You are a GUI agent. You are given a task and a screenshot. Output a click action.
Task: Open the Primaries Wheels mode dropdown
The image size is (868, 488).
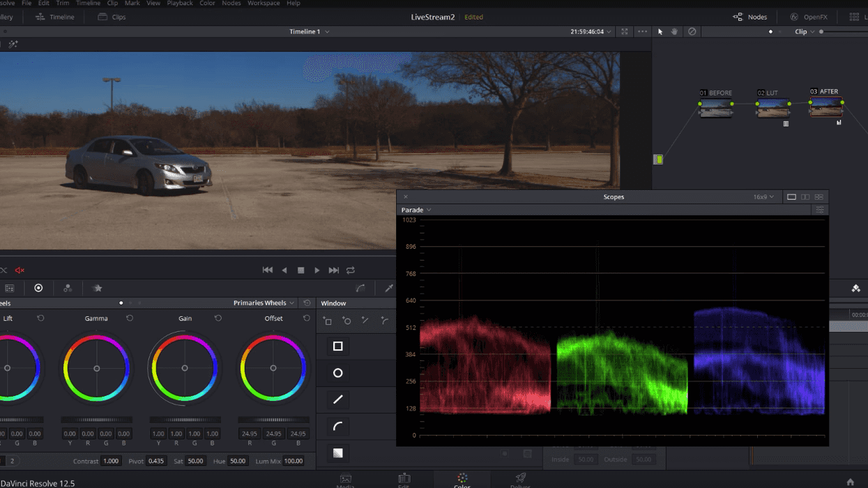(x=264, y=303)
